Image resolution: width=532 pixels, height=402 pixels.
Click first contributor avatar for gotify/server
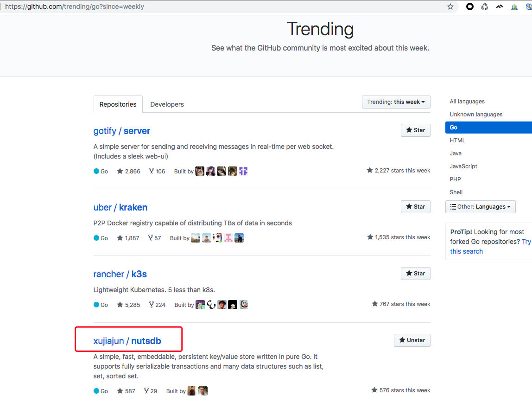(200, 171)
